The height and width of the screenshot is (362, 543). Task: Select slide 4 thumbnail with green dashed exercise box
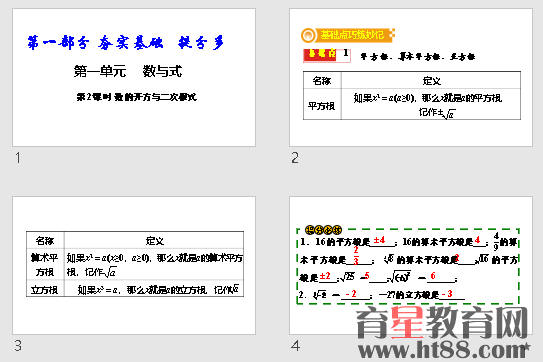click(411, 265)
